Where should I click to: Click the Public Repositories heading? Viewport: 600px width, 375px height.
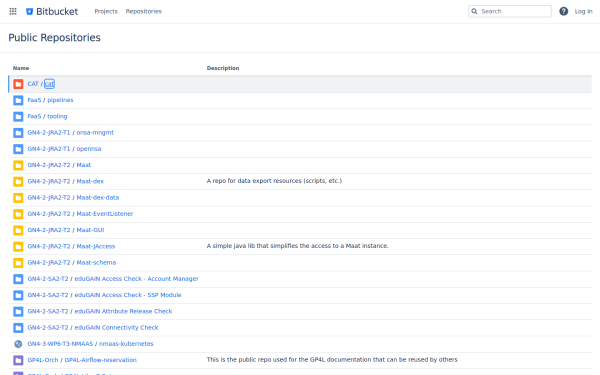click(x=54, y=38)
